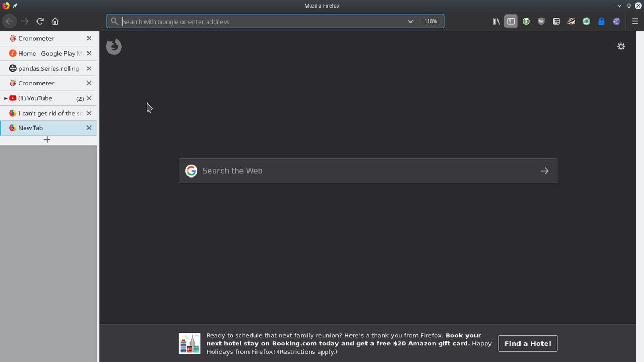Screen dimensions: 644x362
Task: Toggle the Tree Style Tab sidebar icon
Action: 510,21
